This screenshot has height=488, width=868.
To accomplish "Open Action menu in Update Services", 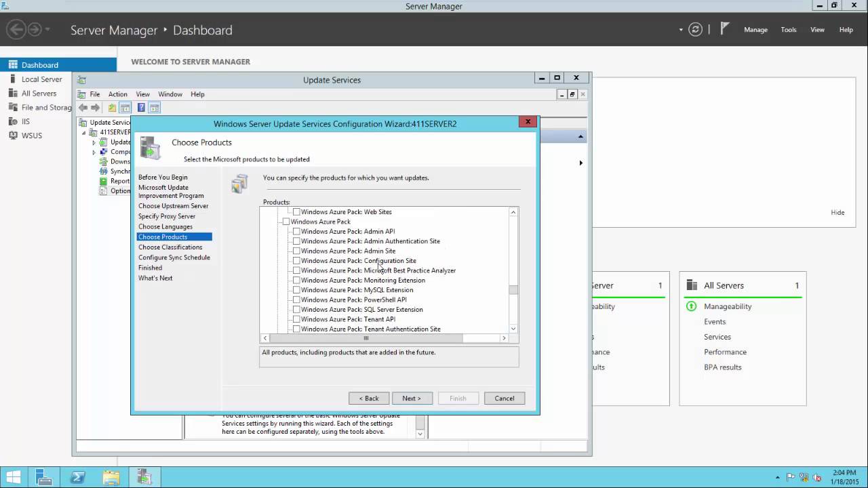I will pos(117,94).
